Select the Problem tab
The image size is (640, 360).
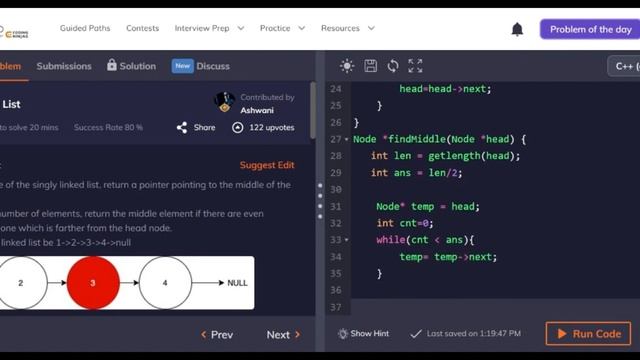point(10,66)
